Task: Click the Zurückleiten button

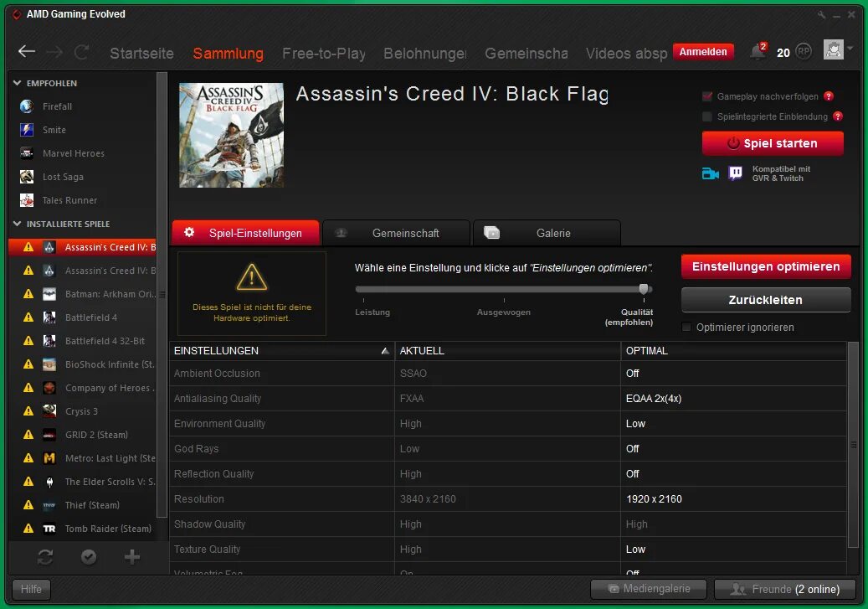Action: (766, 300)
